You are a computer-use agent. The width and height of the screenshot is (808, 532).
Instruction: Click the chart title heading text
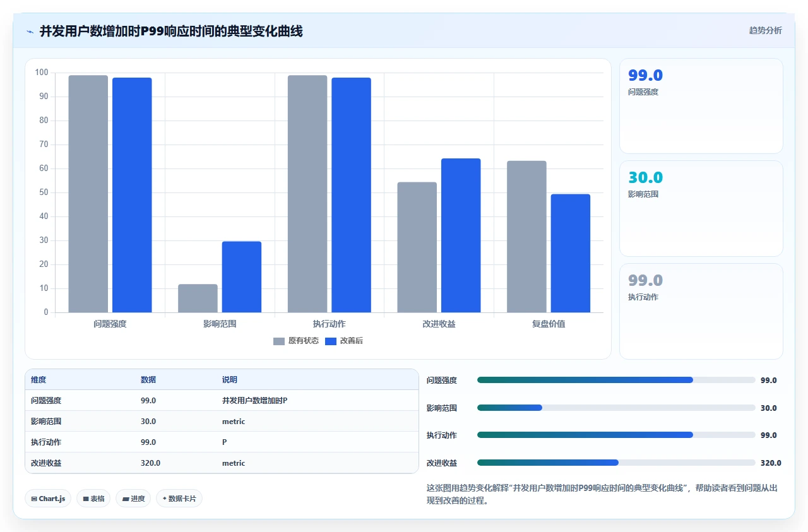(x=171, y=31)
